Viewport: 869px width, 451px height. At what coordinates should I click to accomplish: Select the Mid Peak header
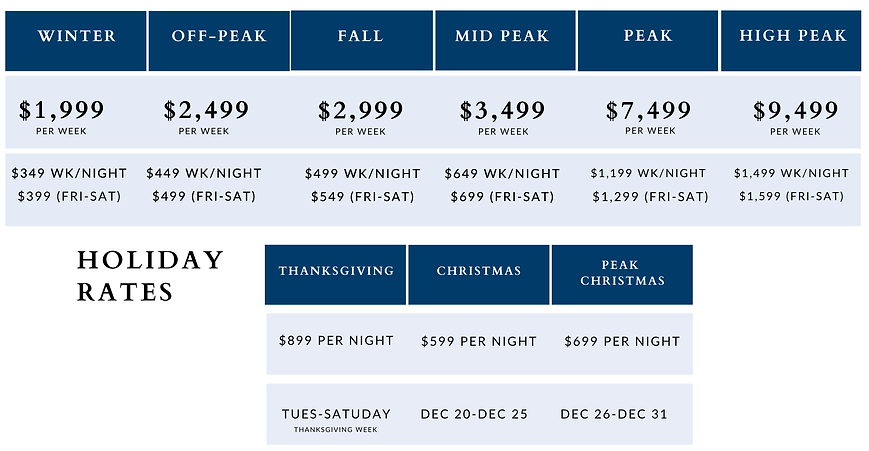(x=502, y=36)
